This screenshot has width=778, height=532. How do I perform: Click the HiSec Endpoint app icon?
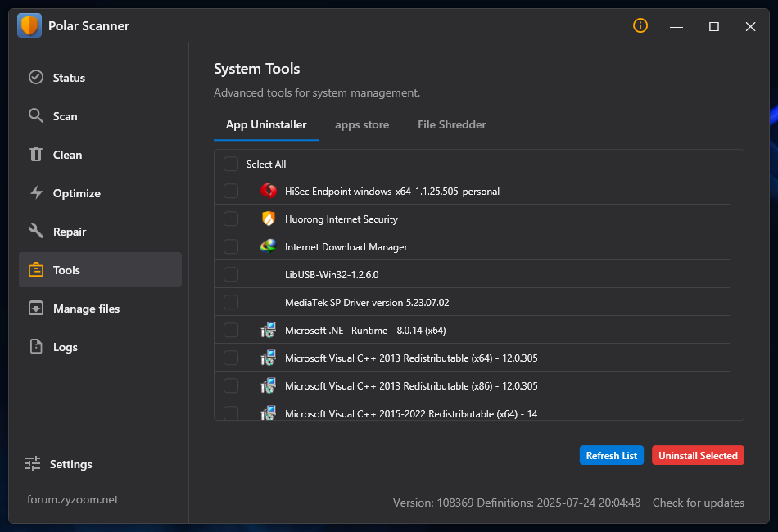coord(269,191)
